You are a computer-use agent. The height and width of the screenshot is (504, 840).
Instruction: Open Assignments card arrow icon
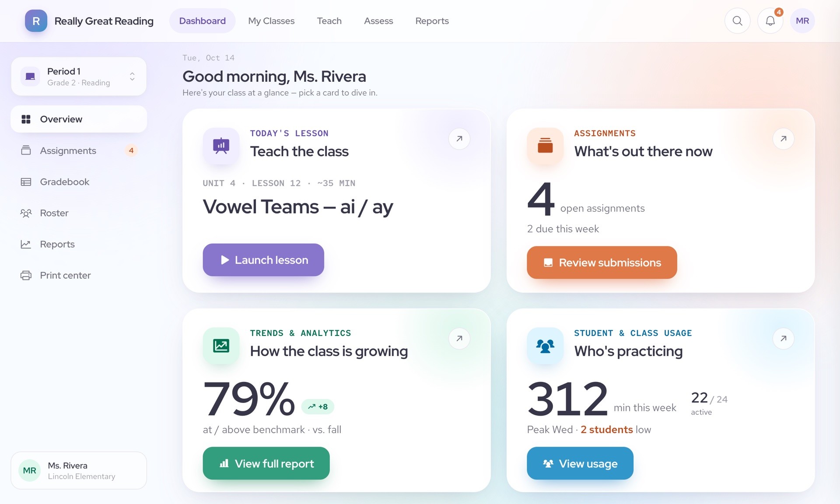[x=783, y=139]
